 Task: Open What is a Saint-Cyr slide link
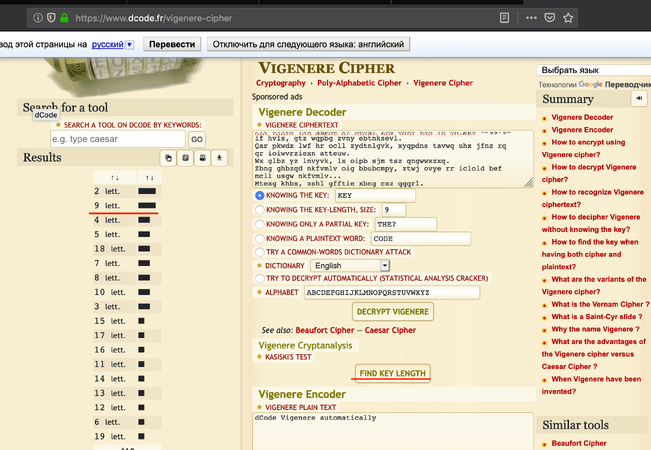(596, 316)
